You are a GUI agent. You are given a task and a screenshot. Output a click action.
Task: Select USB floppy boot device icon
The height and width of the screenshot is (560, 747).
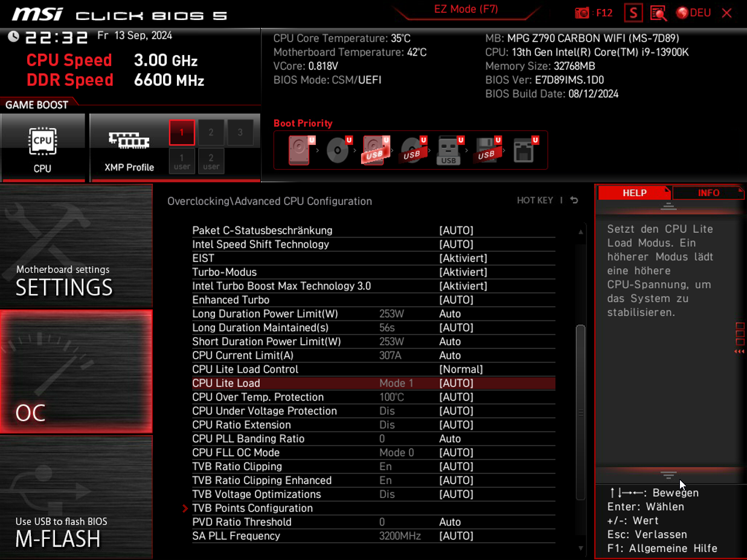point(487,150)
